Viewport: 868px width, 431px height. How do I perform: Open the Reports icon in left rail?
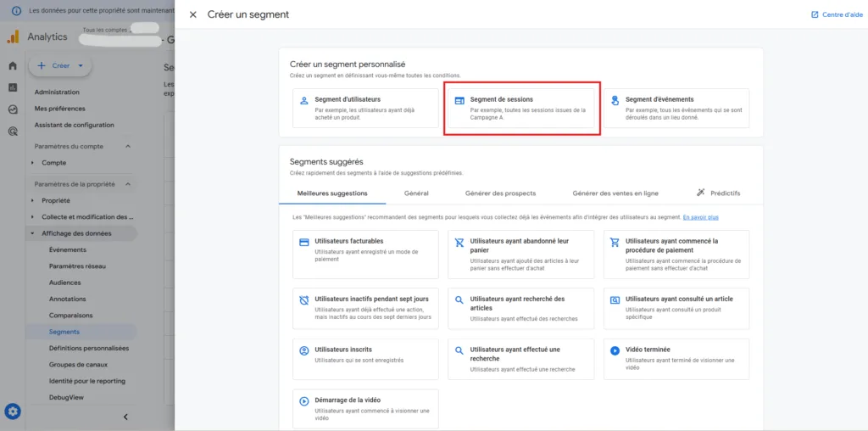(13, 87)
